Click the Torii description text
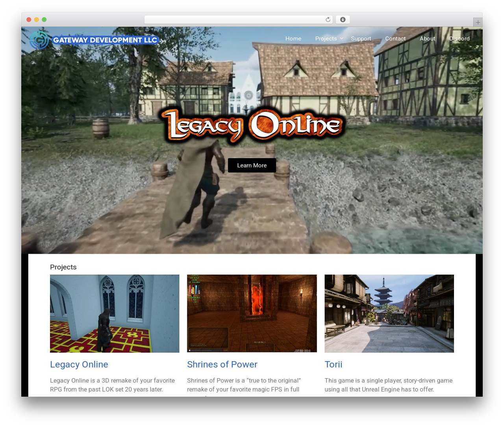Viewport: 504px width, 427px height. (389, 385)
